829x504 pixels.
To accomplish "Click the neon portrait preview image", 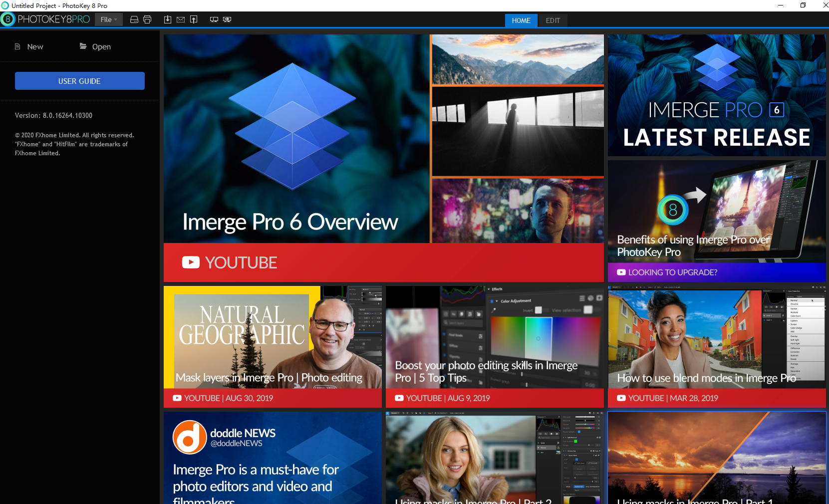I will [518, 211].
